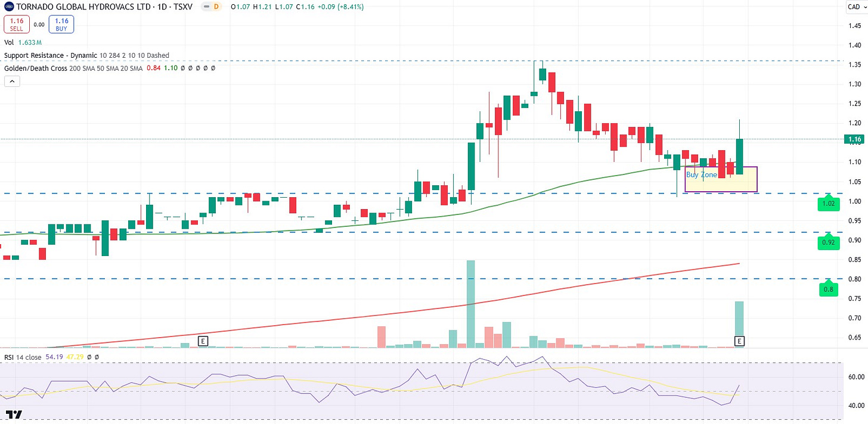This screenshot has height=424, width=868.
Task: Click the 1.45 price scale label
Action: [x=854, y=26]
